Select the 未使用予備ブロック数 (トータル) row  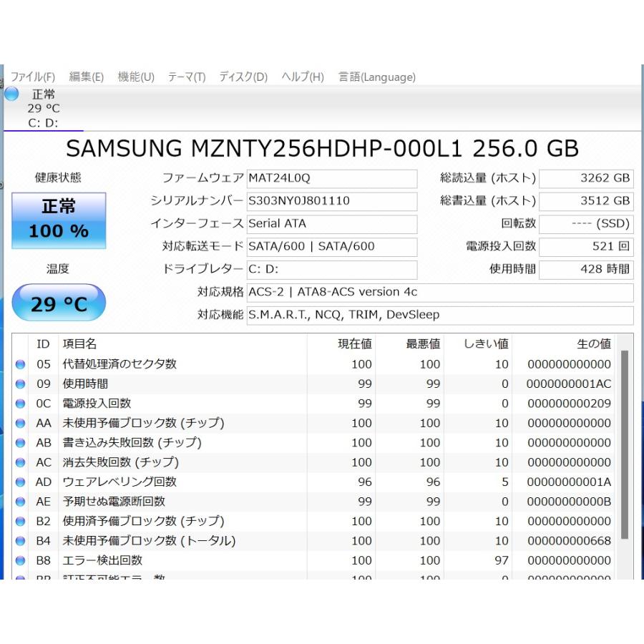tap(313, 541)
